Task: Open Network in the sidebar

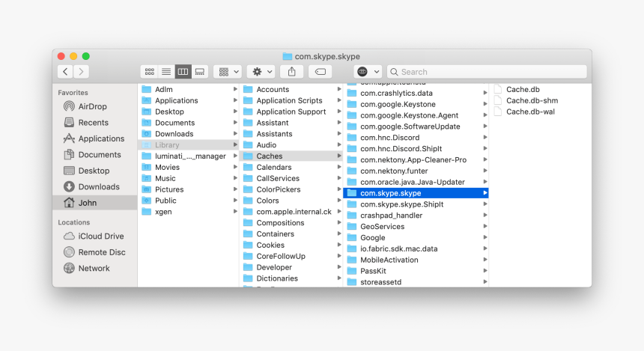Action: point(94,268)
